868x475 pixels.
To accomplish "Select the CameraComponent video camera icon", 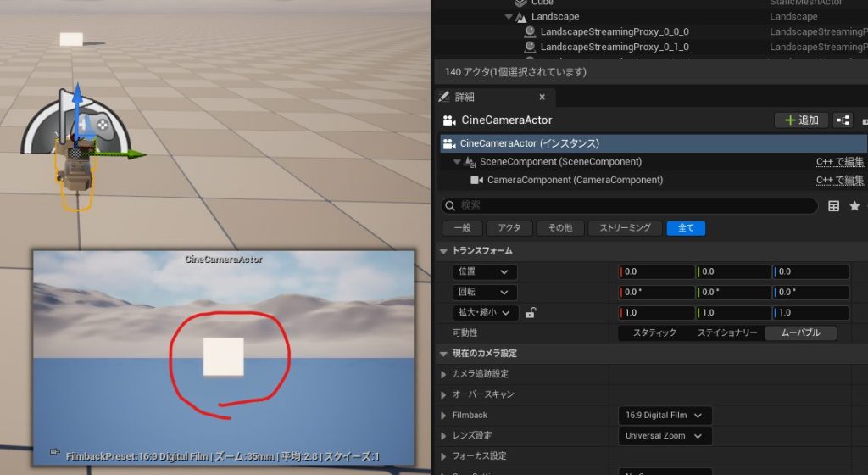I will (475, 180).
